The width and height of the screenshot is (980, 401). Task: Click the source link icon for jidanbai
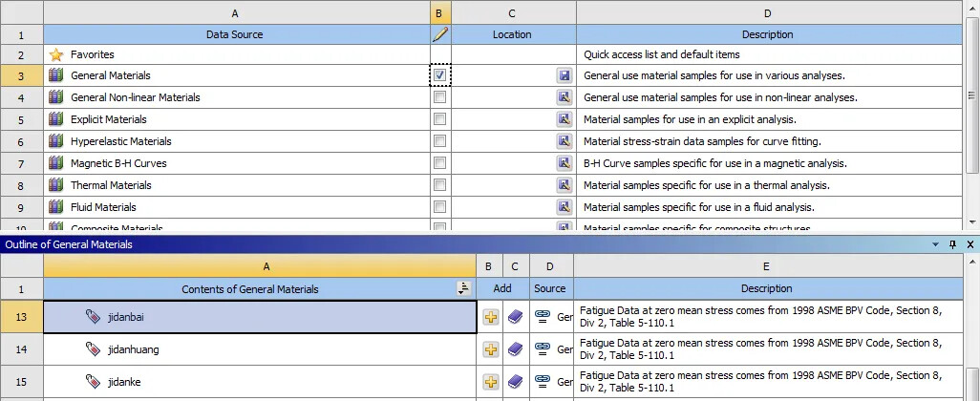click(543, 317)
